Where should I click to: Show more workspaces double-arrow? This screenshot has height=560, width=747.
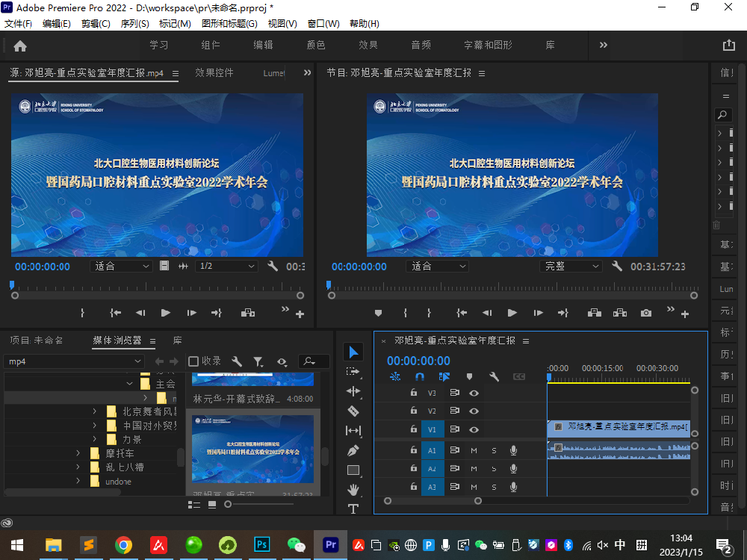point(603,45)
